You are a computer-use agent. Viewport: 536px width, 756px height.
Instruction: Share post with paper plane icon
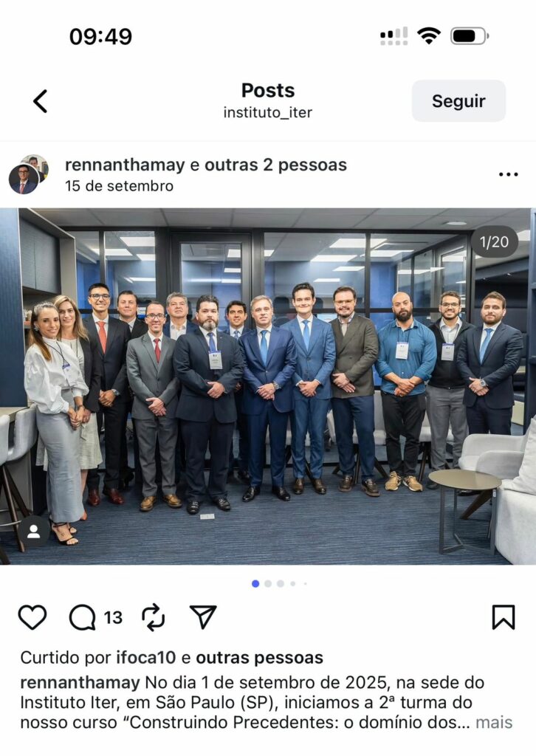point(203,617)
